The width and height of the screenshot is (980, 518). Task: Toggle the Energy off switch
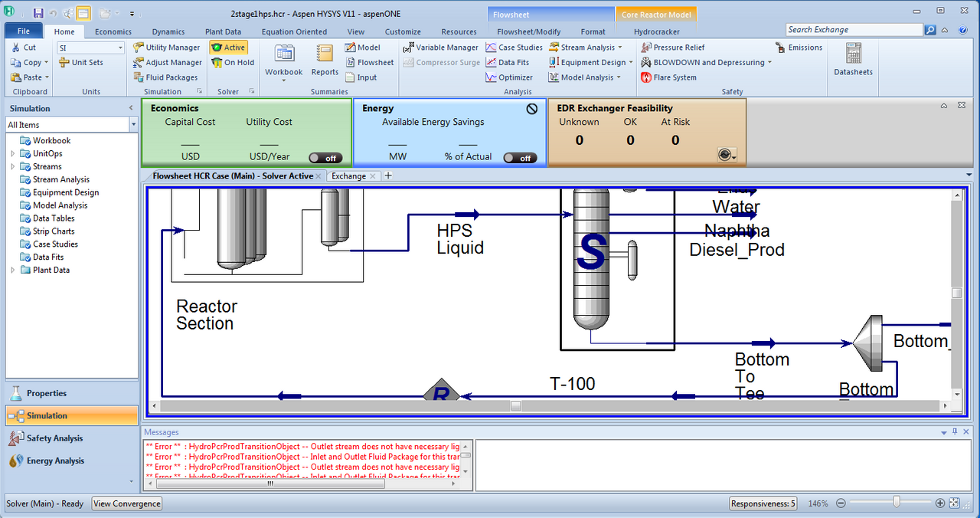[x=520, y=158]
